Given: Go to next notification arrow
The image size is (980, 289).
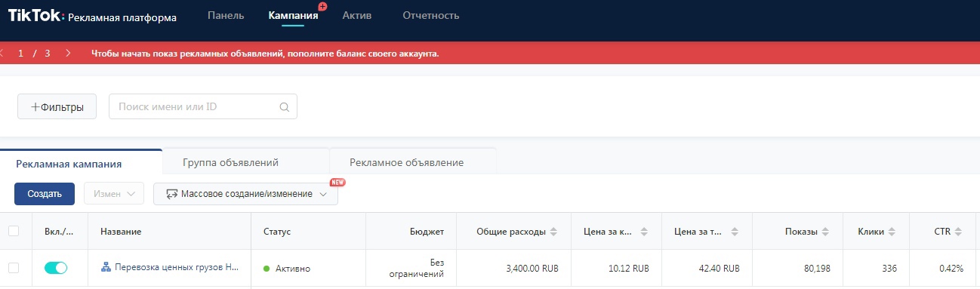Looking at the screenshot, I should coord(68,54).
